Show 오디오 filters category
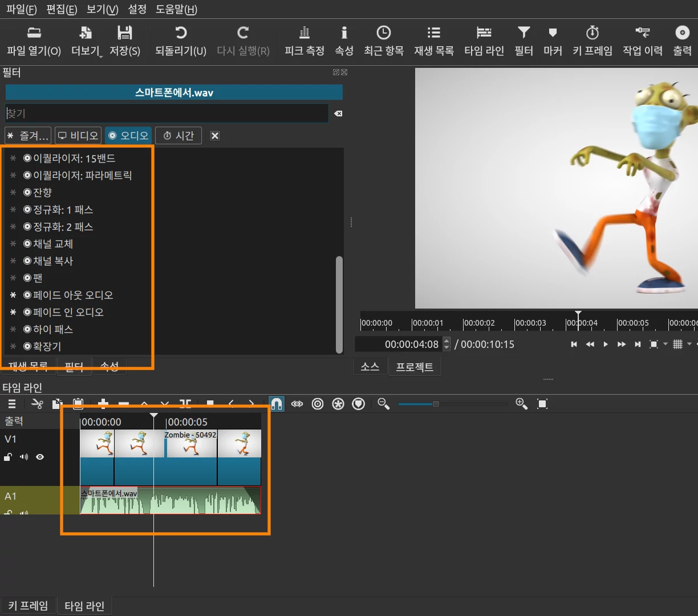 [128, 136]
